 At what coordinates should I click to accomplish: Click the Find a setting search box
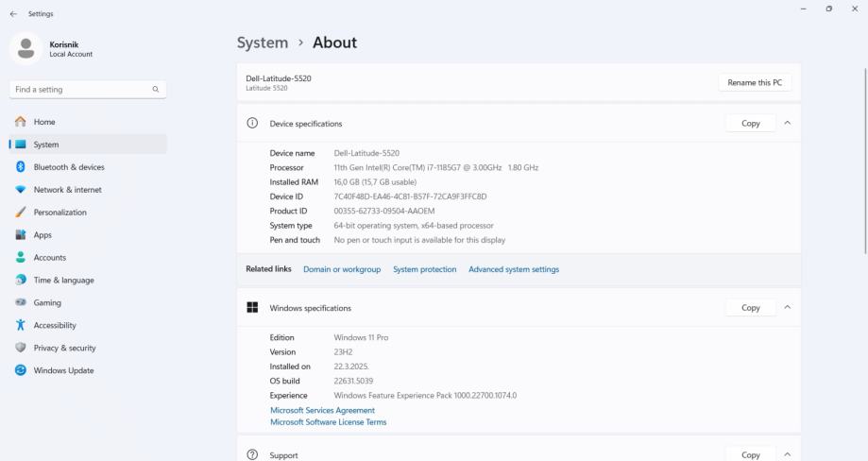click(x=80, y=89)
